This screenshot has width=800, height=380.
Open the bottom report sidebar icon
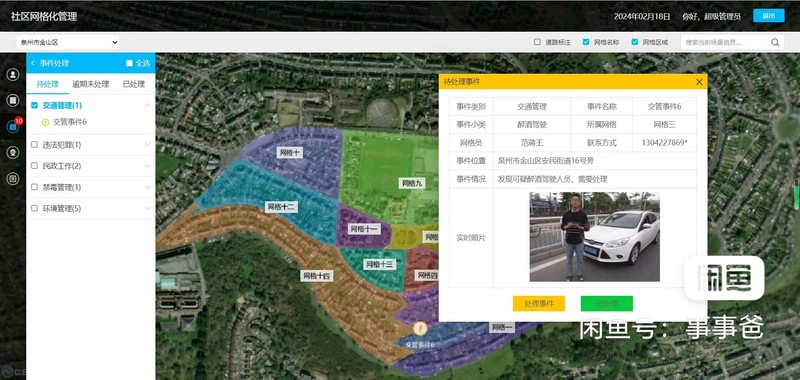click(x=13, y=179)
